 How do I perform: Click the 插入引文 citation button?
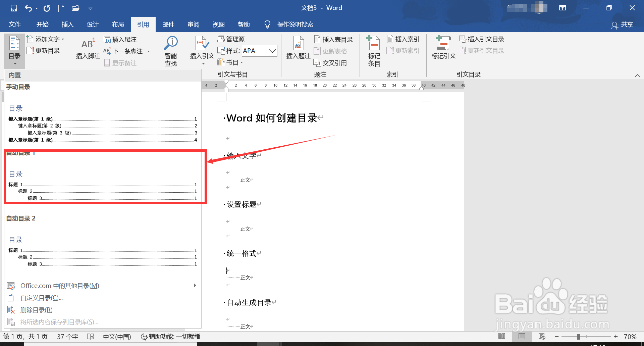(x=202, y=50)
